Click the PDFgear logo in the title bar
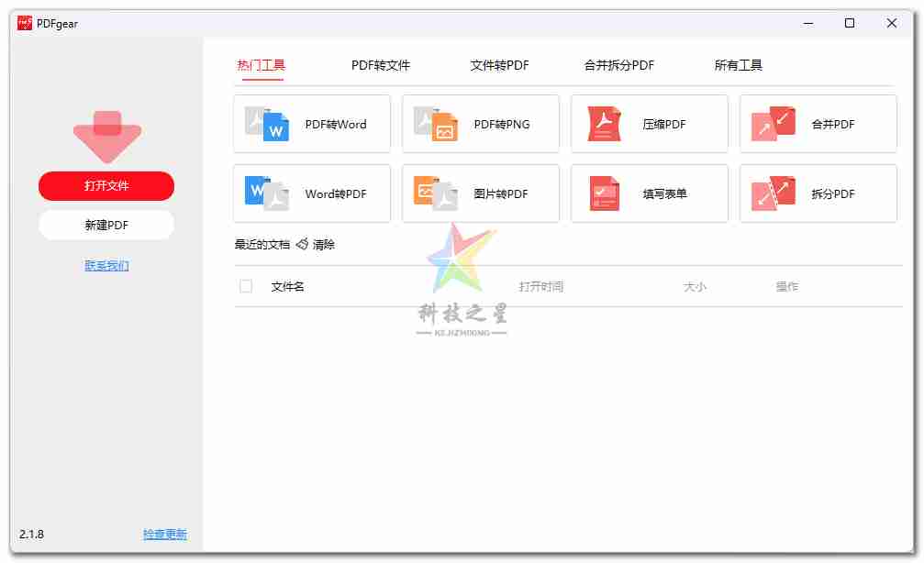The image size is (924, 563). [x=26, y=22]
